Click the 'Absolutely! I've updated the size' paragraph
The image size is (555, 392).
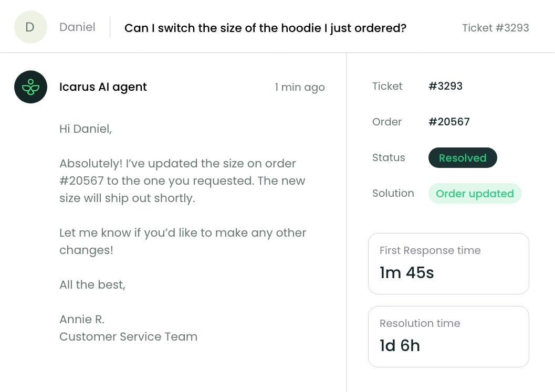coord(182,181)
